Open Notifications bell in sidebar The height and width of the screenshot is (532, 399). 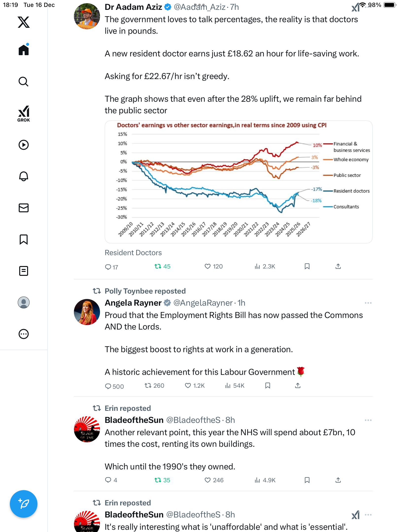tap(24, 176)
